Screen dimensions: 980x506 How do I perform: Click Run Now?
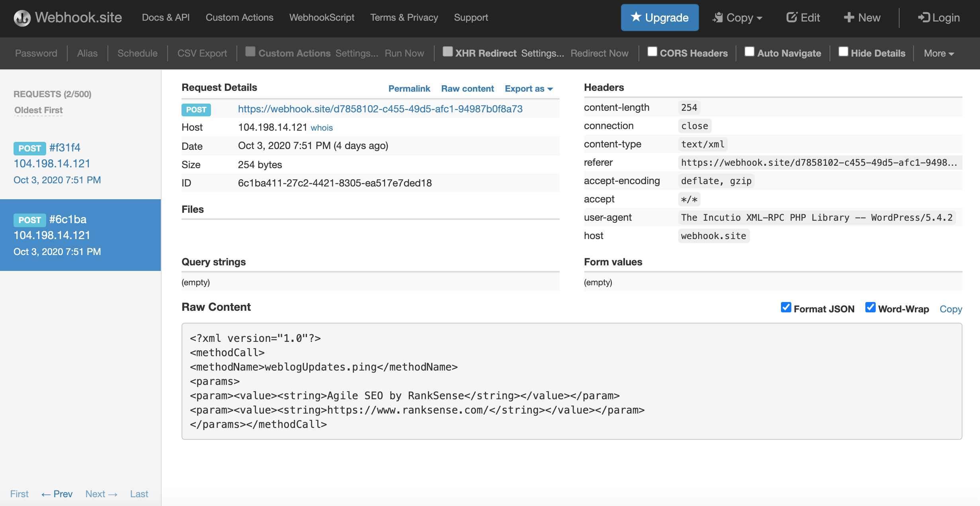point(404,53)
